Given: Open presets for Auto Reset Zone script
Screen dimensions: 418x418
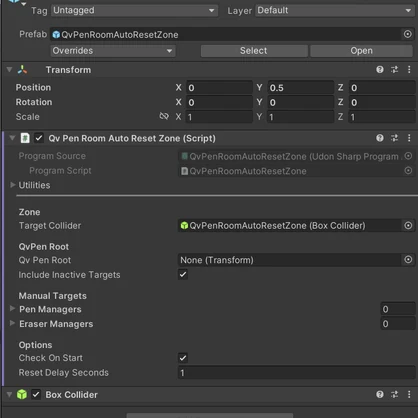Looking at the screenshot, I should 394,138.
